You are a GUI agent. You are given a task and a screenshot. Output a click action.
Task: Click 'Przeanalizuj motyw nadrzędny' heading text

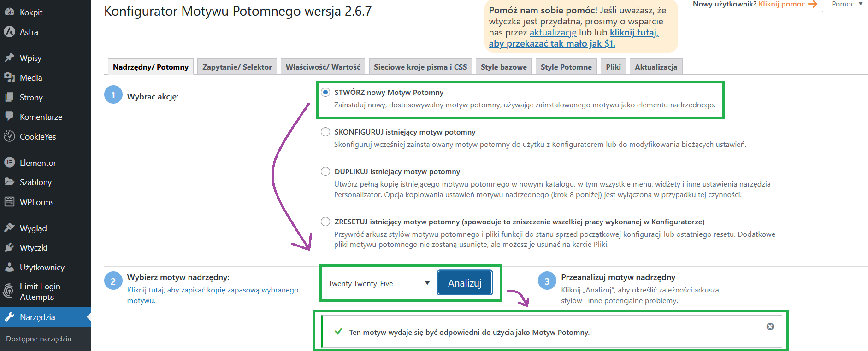pyautogui.click(x=618, y=277)
